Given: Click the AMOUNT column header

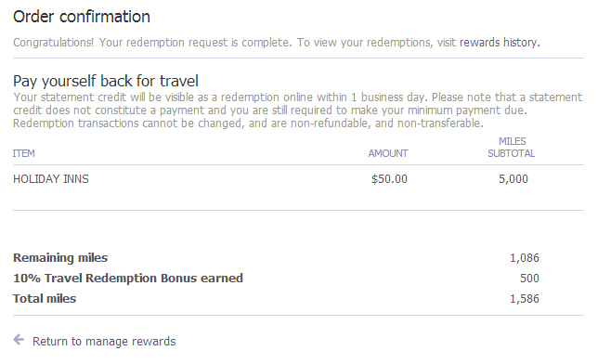Looking at the screenshot, I should pyautogui.click(x=388, y=153).
